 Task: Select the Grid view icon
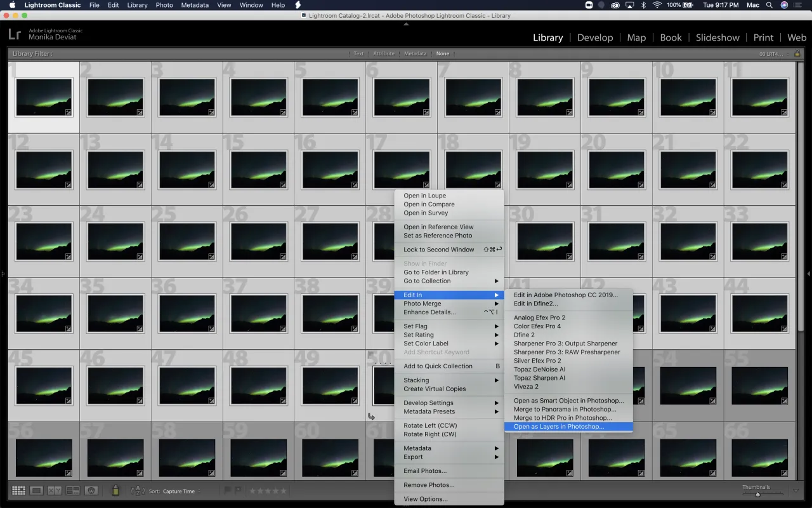pyautogui.click(x=18, y=490)
